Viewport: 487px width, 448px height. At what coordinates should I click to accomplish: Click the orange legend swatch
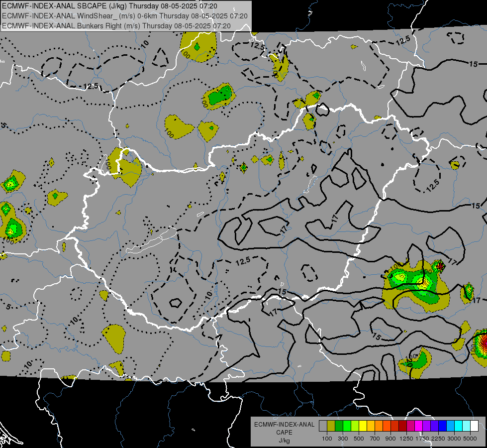click(379, 426)
